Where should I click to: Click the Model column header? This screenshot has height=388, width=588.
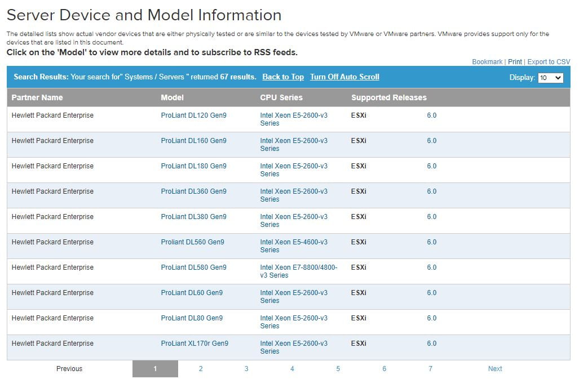point(172,98)
